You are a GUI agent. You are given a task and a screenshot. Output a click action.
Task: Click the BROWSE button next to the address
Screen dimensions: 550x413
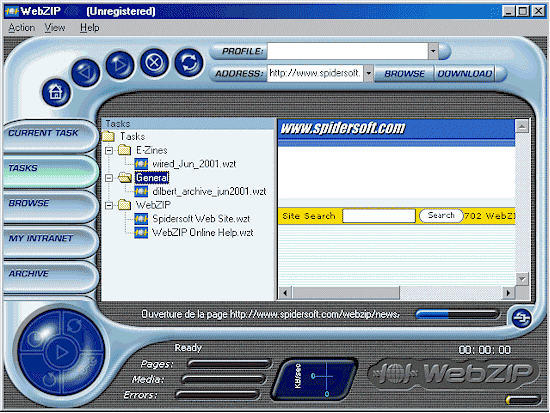pos(404,74)
